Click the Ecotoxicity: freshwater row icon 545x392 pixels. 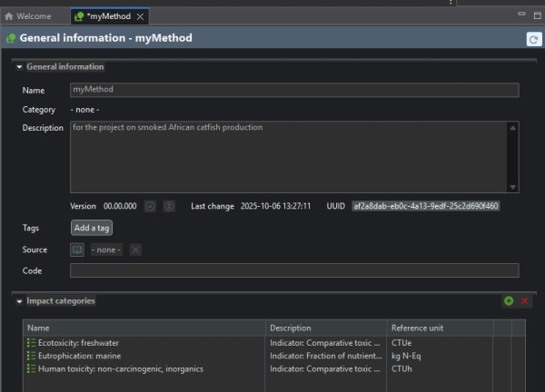point(32,343)
